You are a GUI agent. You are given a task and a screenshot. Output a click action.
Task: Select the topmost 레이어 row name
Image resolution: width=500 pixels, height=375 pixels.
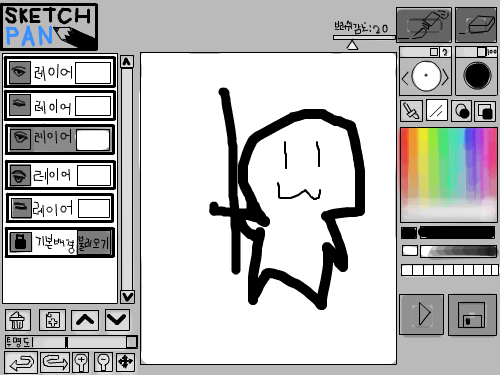coord(53,72)
